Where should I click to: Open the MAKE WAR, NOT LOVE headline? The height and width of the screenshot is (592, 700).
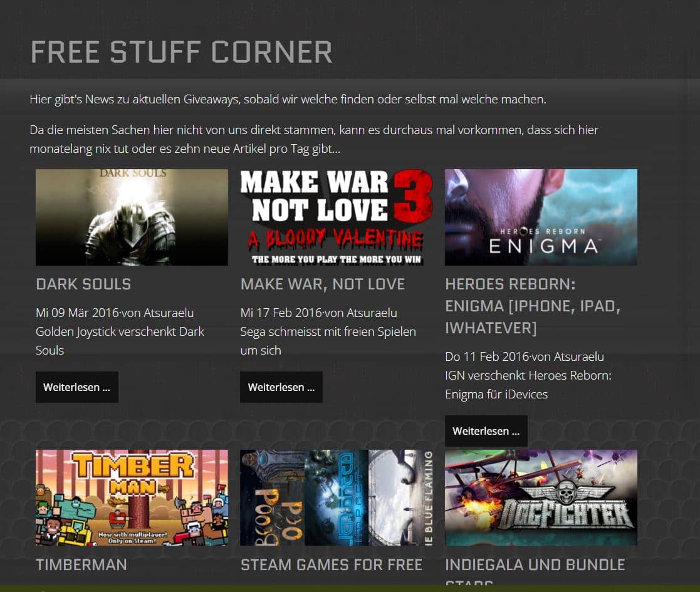(x=322, y=284)
